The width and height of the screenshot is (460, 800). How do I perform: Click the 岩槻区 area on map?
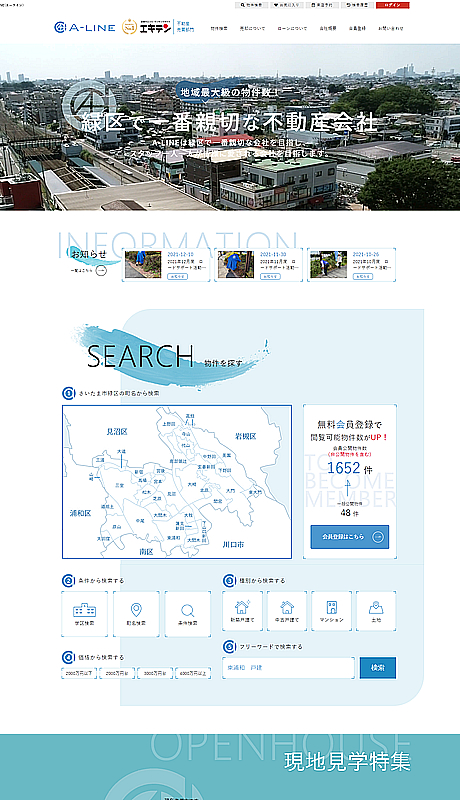(x=246, y=436)
